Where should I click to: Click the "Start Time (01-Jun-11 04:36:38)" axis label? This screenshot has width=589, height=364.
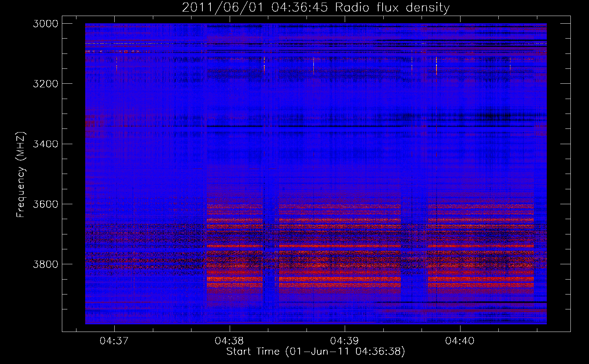[316, 352]
